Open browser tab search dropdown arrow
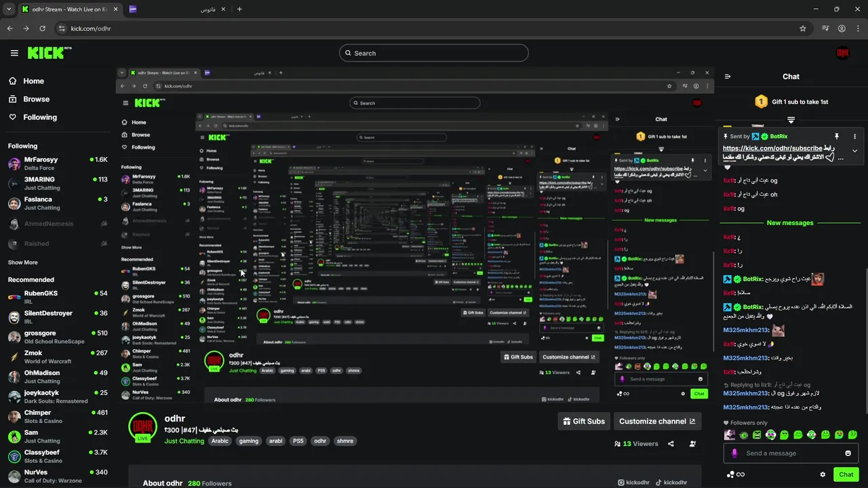Image resolution: width=868 pixels, height=488 pixels. tap(9, 9)
